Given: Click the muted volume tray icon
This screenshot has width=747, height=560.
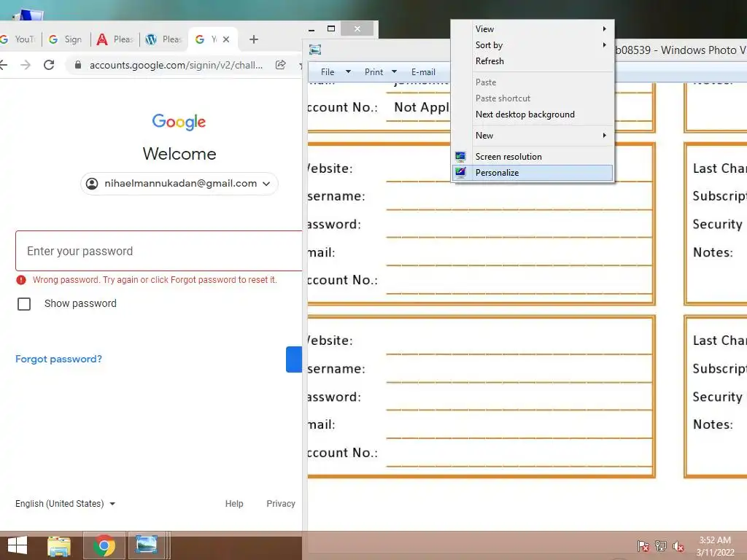Looking at the screenshot, I should (678, 546).
